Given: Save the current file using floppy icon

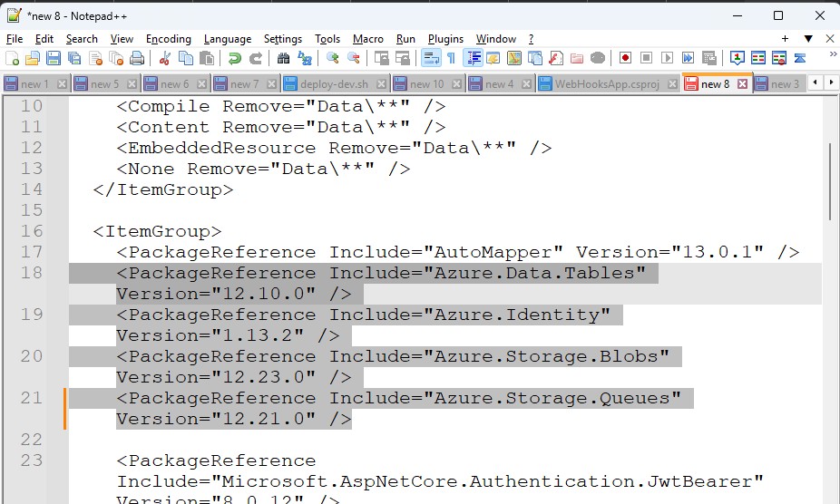Looking at the screenshot, I should click(54, 58).
